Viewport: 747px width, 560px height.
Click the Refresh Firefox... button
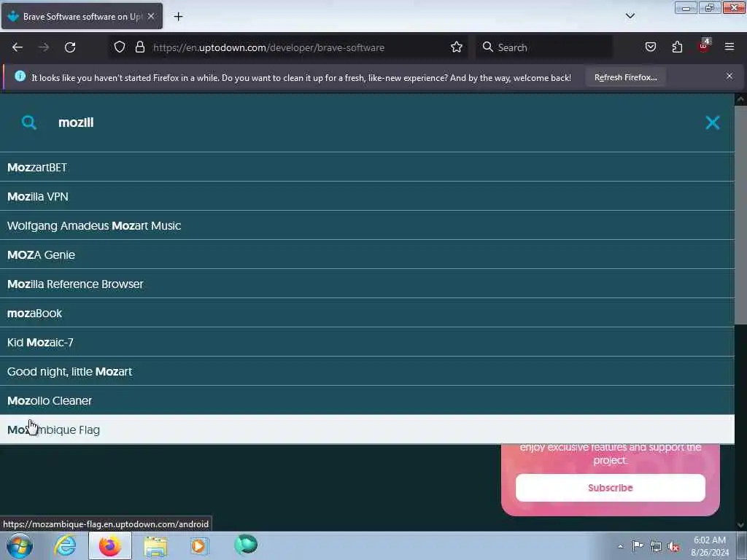tap(625, 77)
